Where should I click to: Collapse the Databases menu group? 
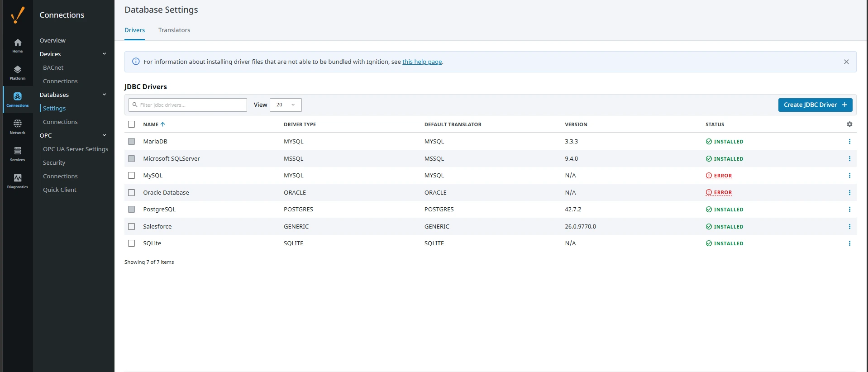tap(105, 95)
